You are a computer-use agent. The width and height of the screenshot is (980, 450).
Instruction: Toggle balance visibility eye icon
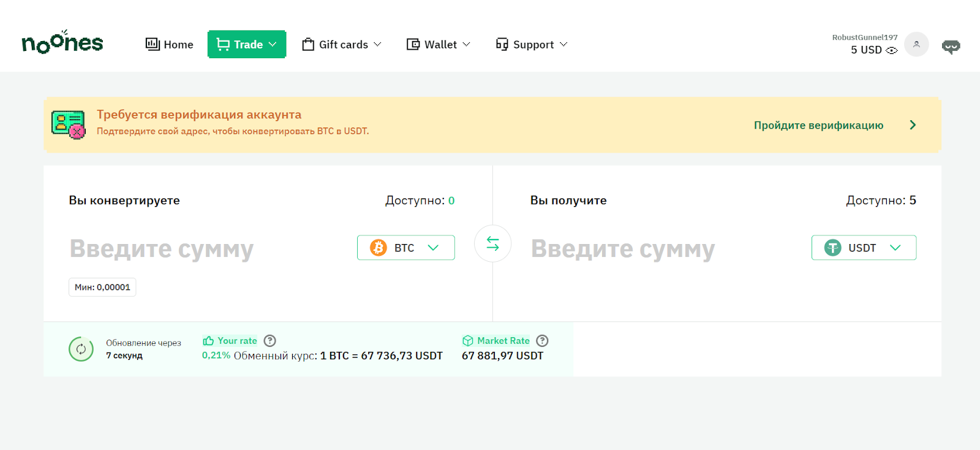point(892,50)
